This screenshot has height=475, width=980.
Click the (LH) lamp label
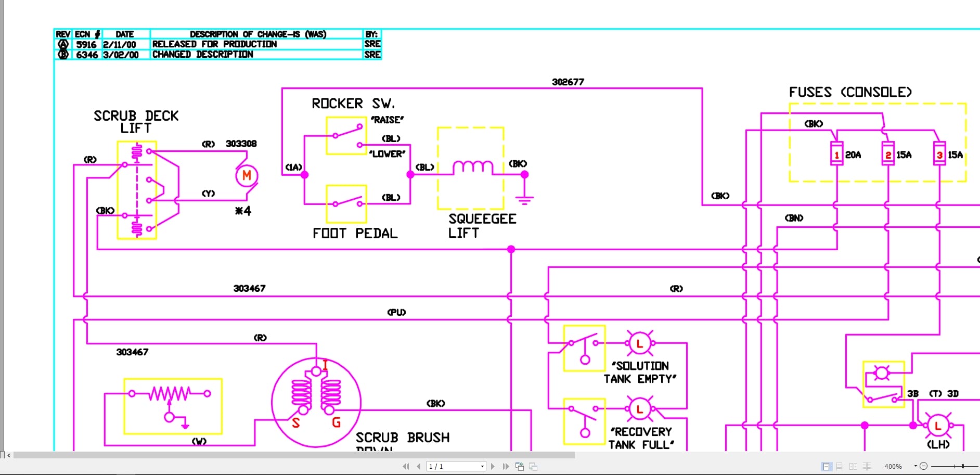938,444
